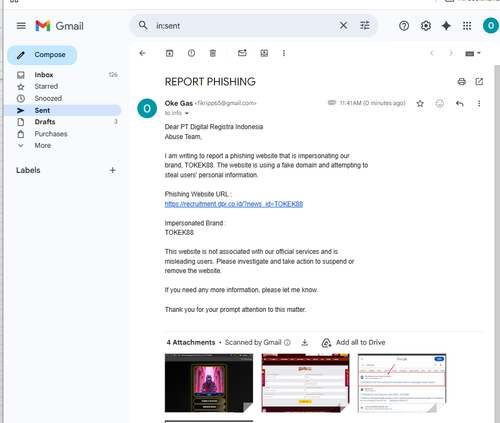The width and height of the screenshot is (500, 423).
Task: Create a new label with plus icon
Action: pyautogui.click(x=113, y=170)
